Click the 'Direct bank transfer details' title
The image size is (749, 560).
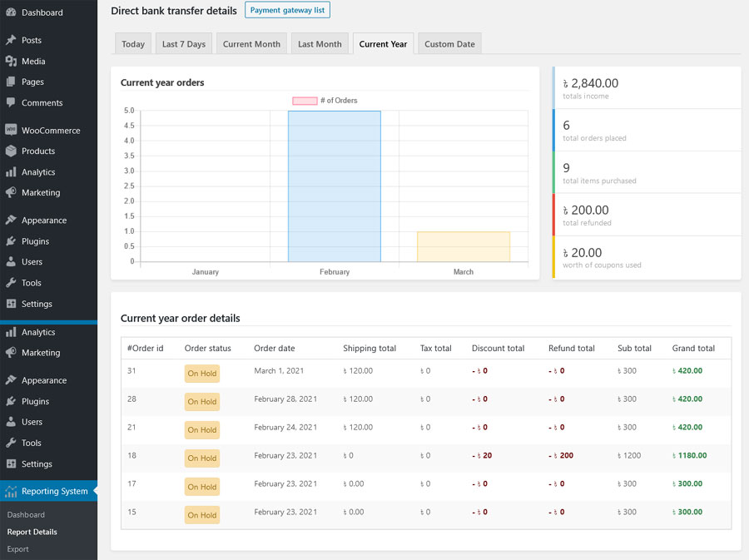click(x=174, y=11)
